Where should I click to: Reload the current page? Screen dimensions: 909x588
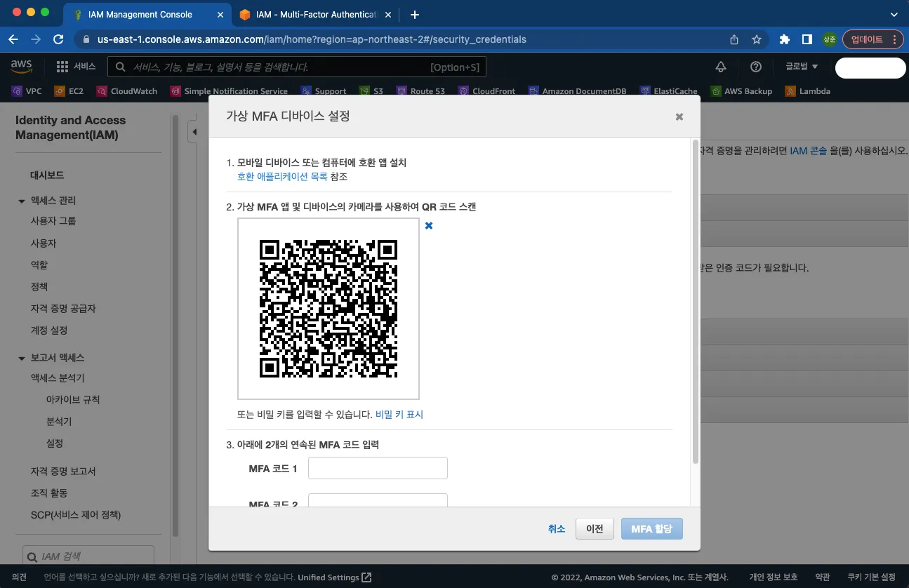[x=58, y=39]
